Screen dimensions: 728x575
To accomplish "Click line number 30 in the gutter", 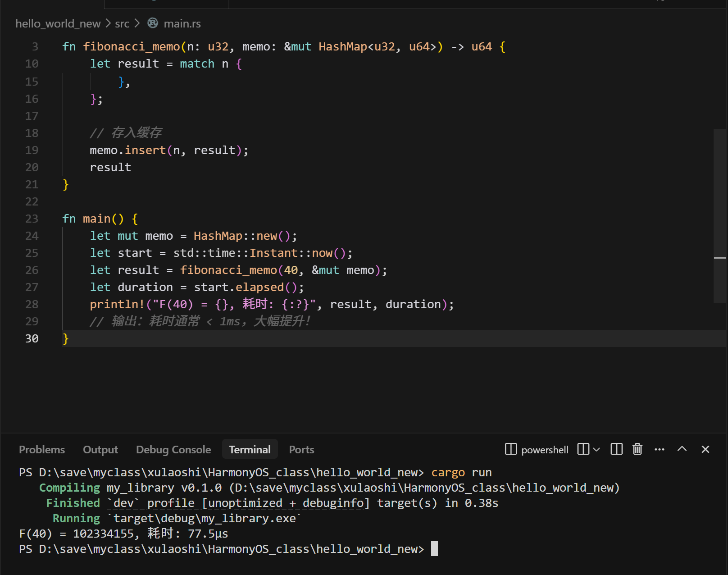I will pos(32,338).
